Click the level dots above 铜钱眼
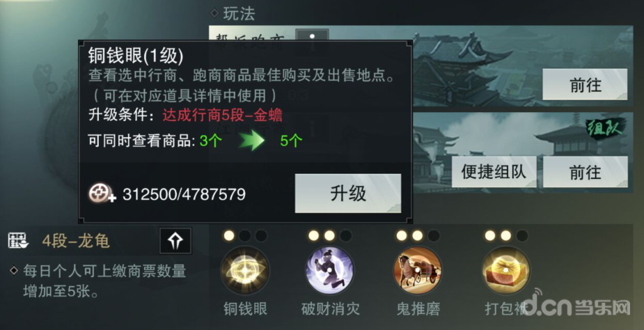The image size is (644, 330). (245, 235)
